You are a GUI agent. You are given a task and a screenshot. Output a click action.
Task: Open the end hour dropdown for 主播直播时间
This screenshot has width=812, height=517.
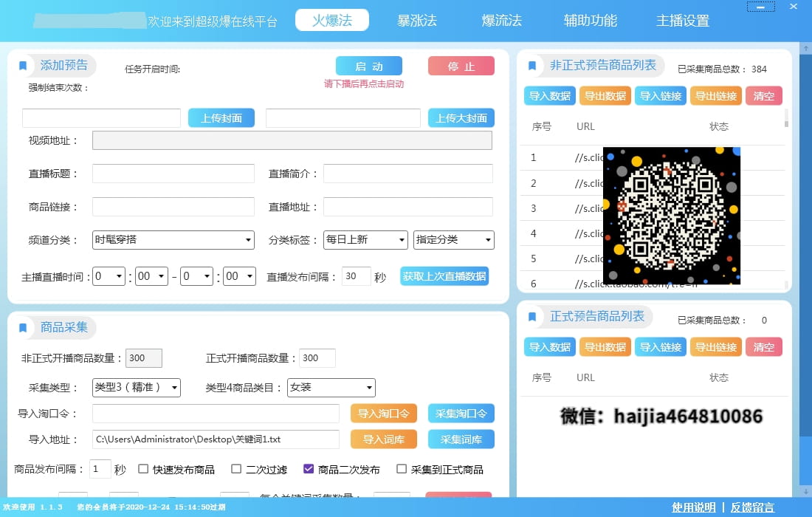(196, 276)
